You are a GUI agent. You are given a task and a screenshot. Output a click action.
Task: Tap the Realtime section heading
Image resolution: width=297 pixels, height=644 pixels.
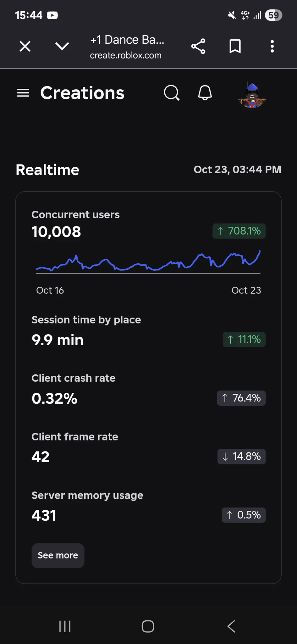pos(47,170)
